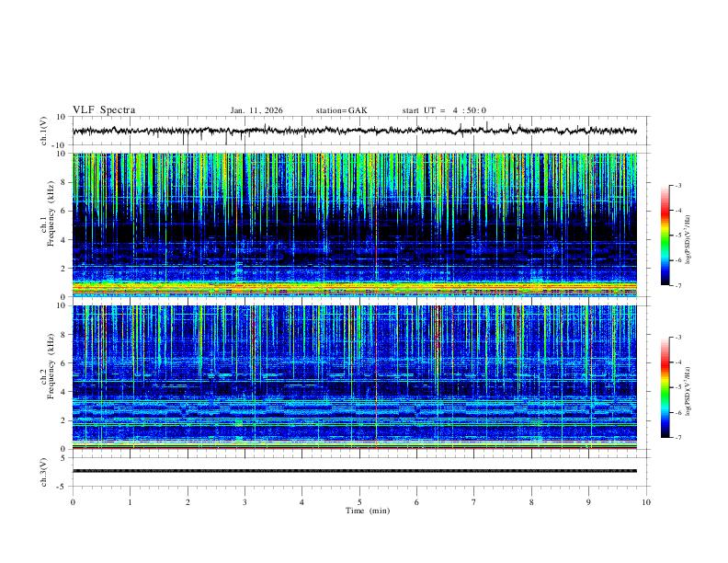The image size is (728, 563).
Task: Click the ch.1 voltage waveform trace
Action: [x=354, y=131]
